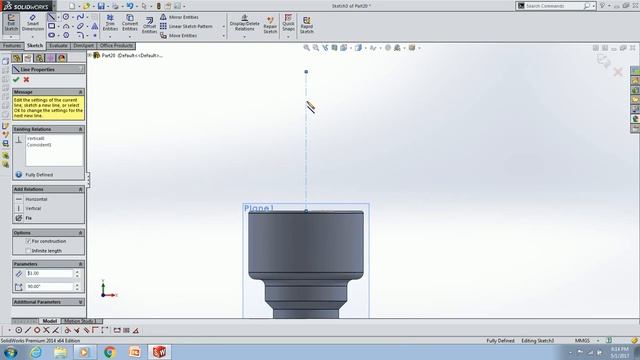
Task: Click Offset Entities tool
Action: 149,25
